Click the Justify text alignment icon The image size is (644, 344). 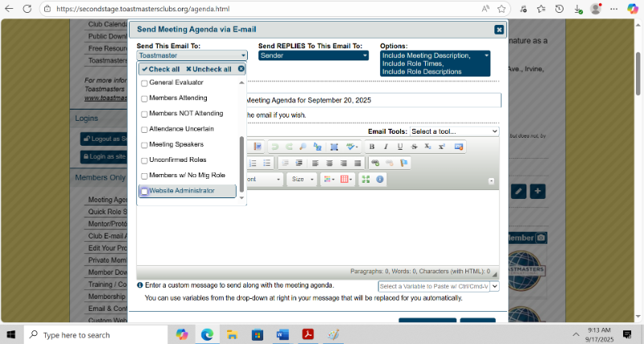coord(357,163)
